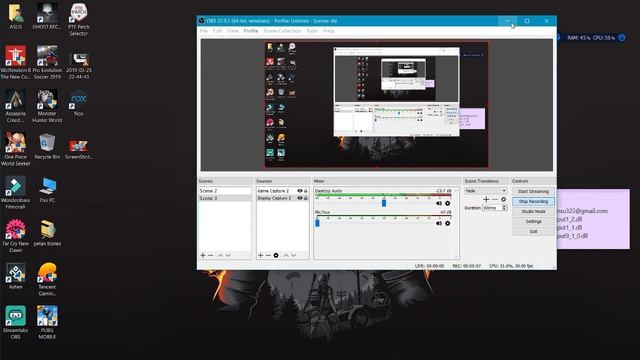Open Nox desktop shortcut
Viewport: 640px width, 360px height.
(79, 102)
